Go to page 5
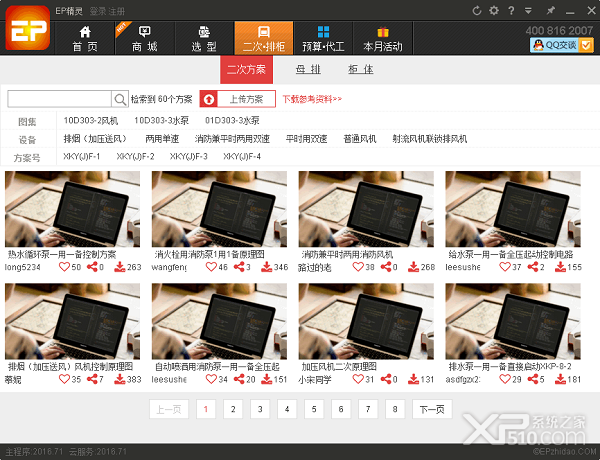 click(314, 409)
